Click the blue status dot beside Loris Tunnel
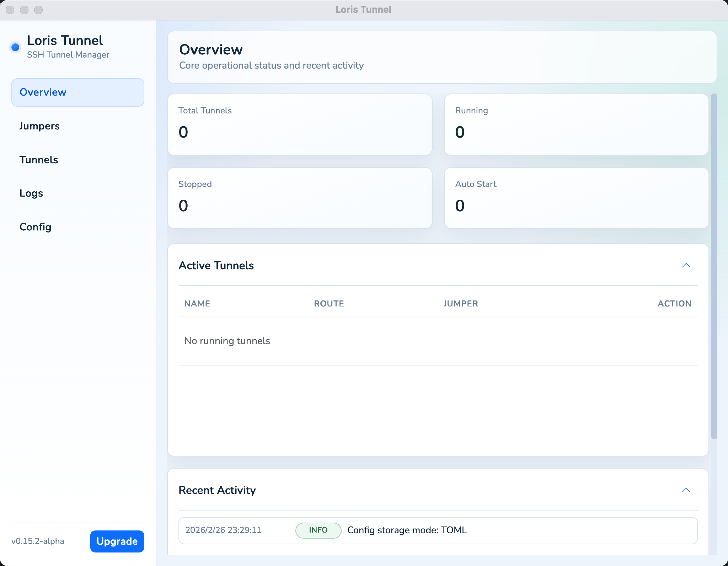This screenshot has height=566, width=728. pyautogui.click(x=15, y=47)
